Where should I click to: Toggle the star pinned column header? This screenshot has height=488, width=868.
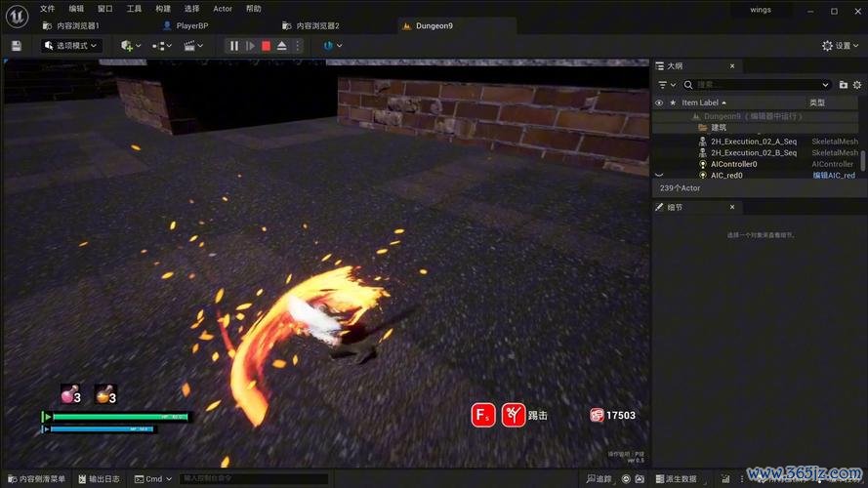coord(672,102)
